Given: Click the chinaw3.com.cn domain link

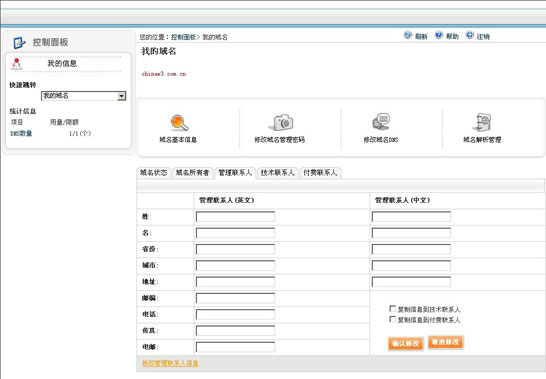Looking at the screenshot, I should click(164, 74).
